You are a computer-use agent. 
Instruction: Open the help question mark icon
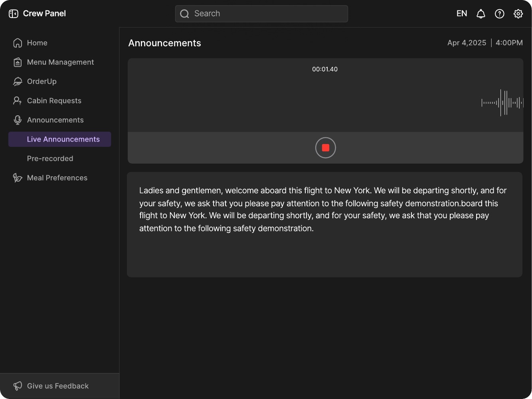(x=500, y=14)
